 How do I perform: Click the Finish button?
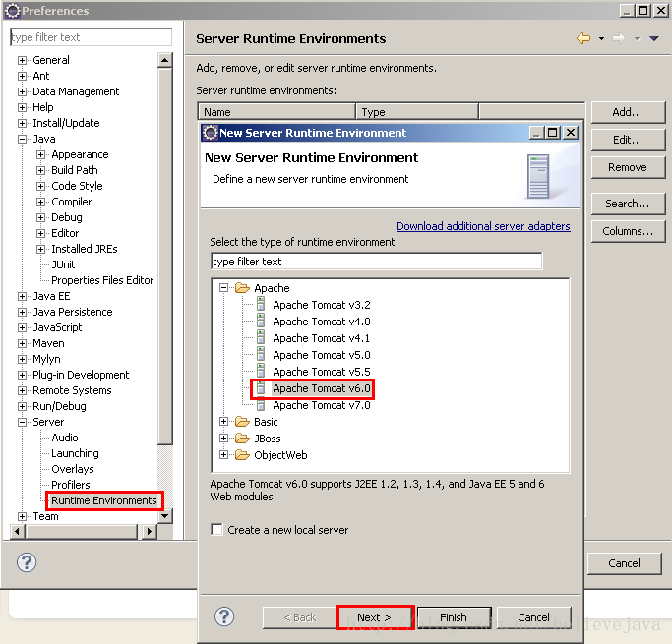pos(454,617)
